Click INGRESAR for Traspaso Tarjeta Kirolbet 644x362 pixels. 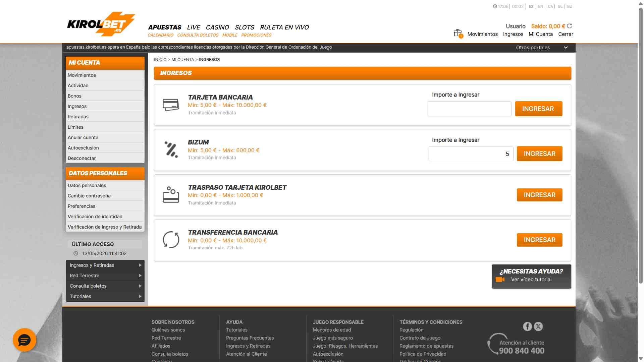pos(540,195)
